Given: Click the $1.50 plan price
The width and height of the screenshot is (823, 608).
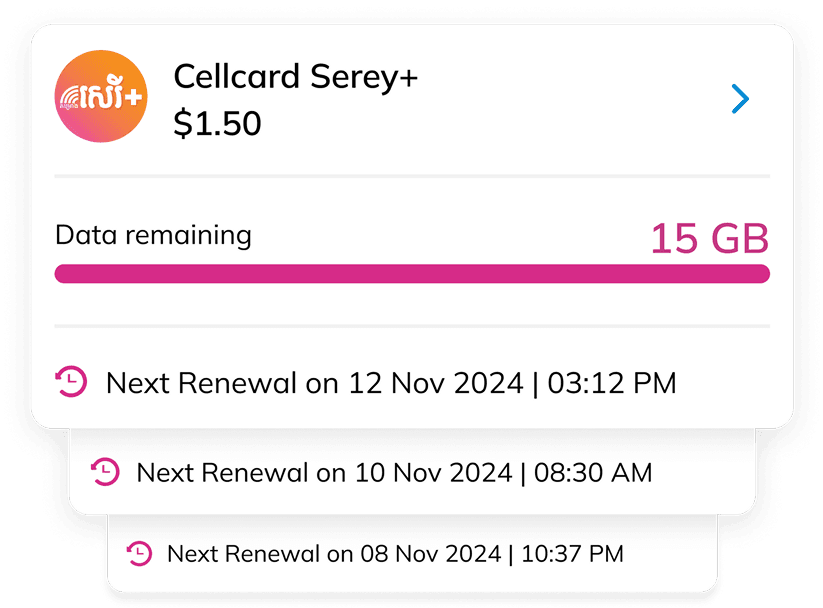Looking at the screenshot, I should [217, 123].
